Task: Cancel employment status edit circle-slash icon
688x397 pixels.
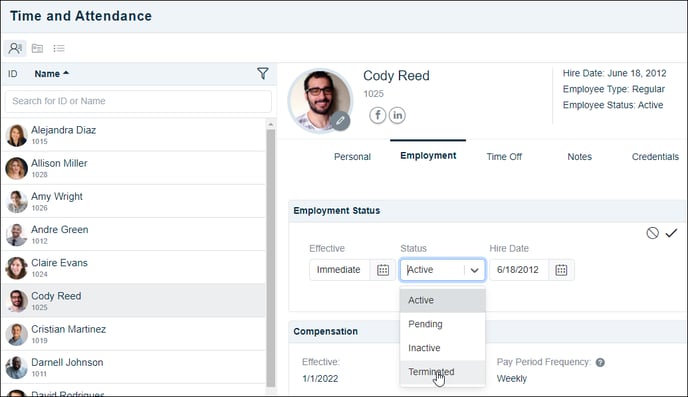Action: tap(652, 233)
